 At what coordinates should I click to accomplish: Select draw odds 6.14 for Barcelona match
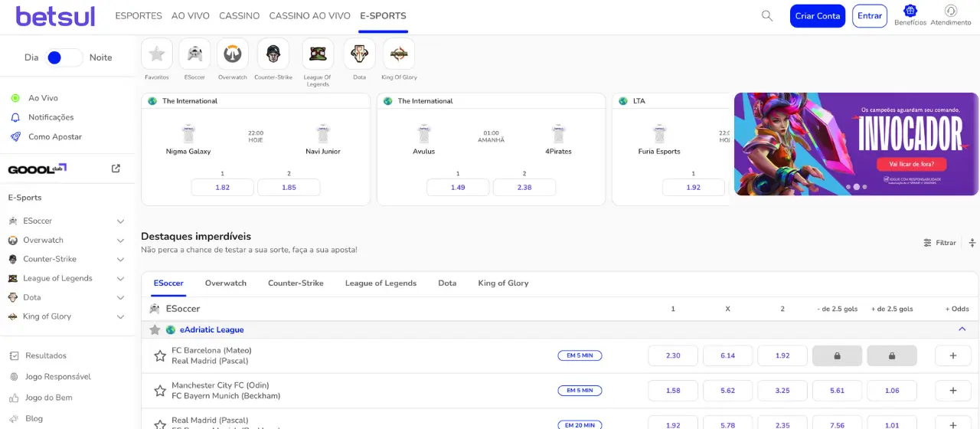tap(727, 355)
